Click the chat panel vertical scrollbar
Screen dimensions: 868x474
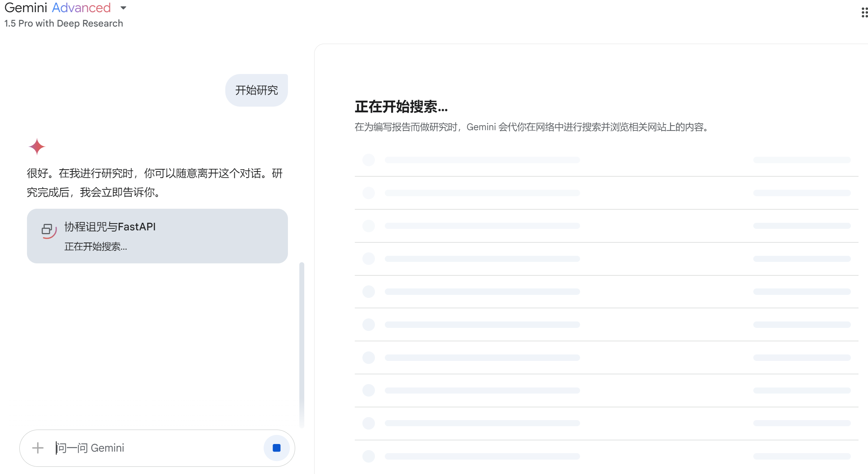coord(302,345)
